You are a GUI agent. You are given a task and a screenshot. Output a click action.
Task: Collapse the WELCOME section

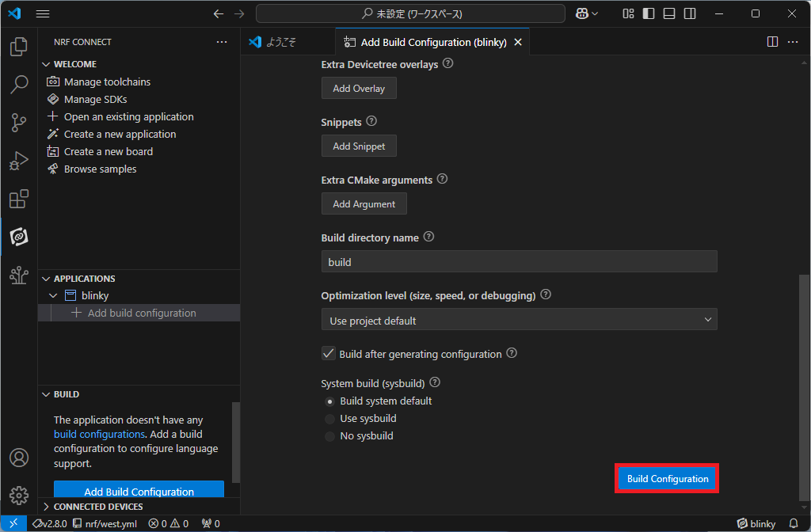(x=46, y=64)
